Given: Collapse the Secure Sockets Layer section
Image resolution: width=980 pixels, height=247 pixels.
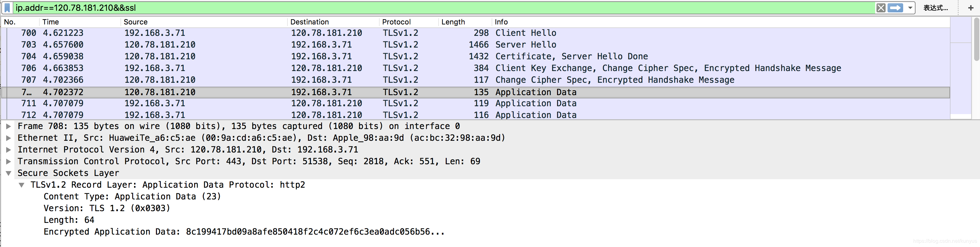Looking at the screenshot, I should click(8, 174).
